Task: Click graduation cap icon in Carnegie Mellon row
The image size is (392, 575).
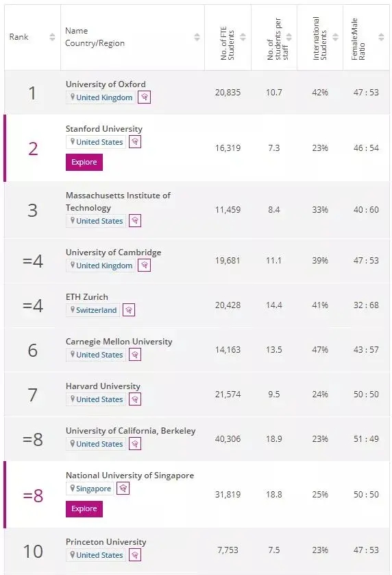Action: (x=135, y=355)
